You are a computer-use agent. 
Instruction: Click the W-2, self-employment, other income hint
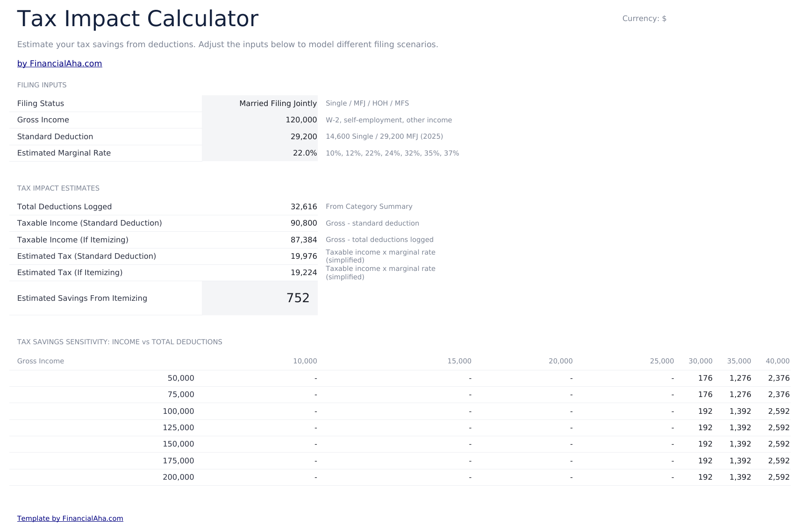point(389,120)
